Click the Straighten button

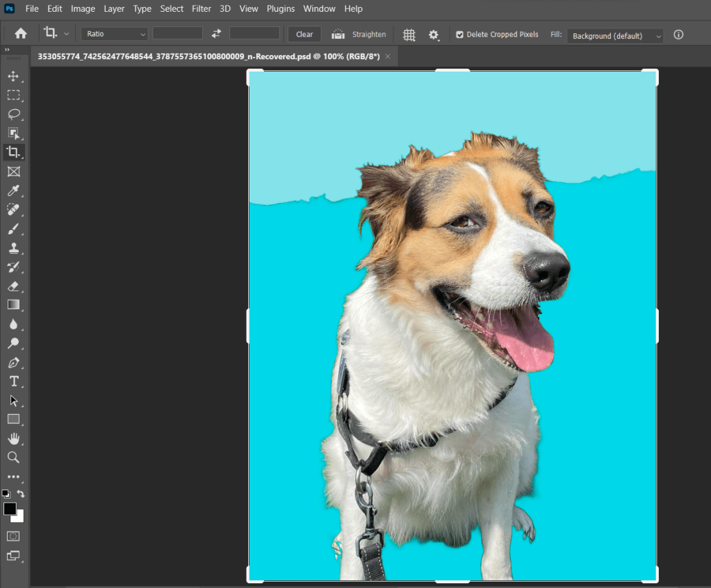click(x=360, y=34)
